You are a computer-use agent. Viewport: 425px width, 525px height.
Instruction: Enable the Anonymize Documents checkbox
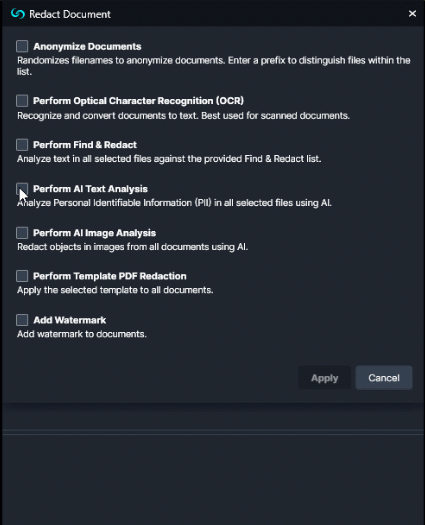[x=22, y=46]
